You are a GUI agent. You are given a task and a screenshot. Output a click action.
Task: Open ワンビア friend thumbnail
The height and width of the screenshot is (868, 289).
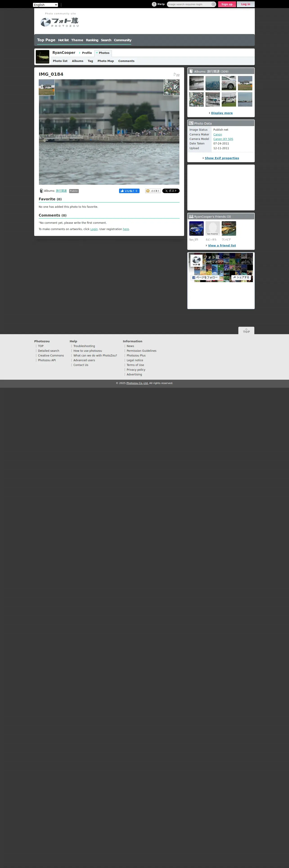click(229, 228)
